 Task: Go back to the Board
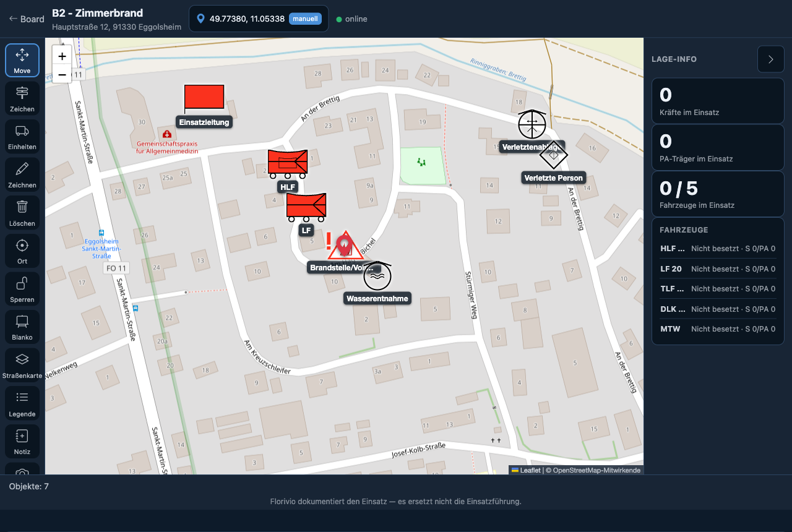tap(26, 19)
